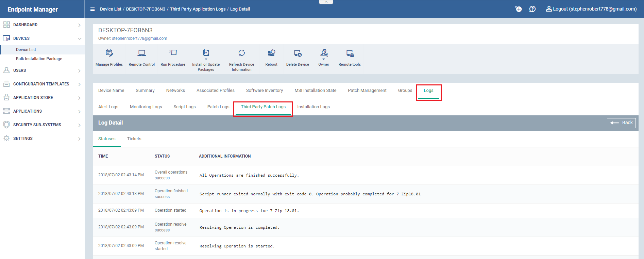This screenshot has height=259, width=644.
Task: Click the Configuration Templates sidebar icon
Action: [x=6, y=84]
